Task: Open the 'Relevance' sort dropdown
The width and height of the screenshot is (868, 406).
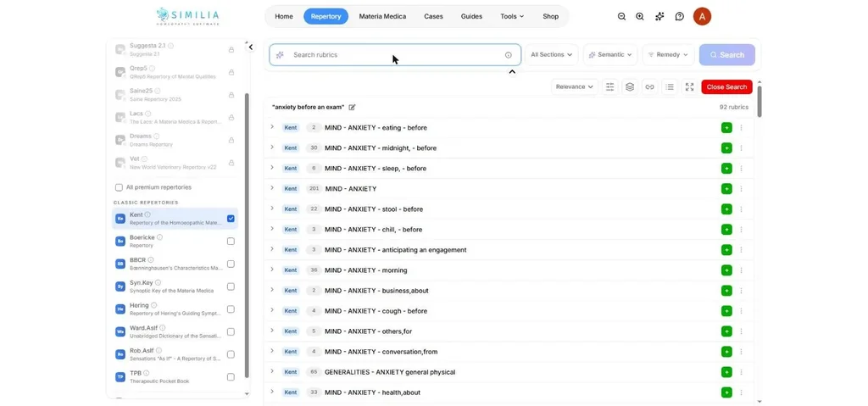Action: 575,87
